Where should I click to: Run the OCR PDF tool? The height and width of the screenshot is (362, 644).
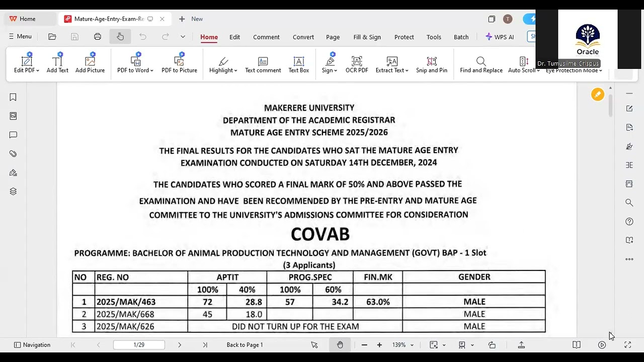(357, 63)
